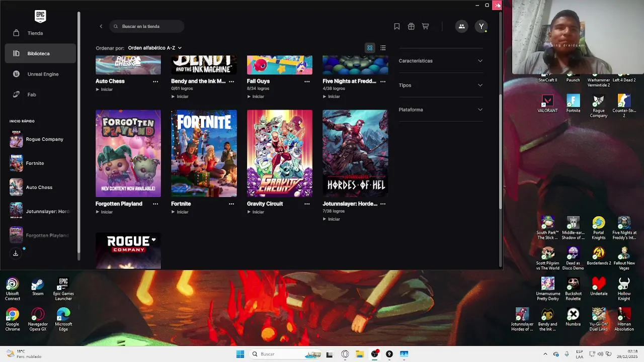The height and width of the screenshot is (362, 644).
Task: Select Biblioteca in the sidebar
Action: [40, 53]
